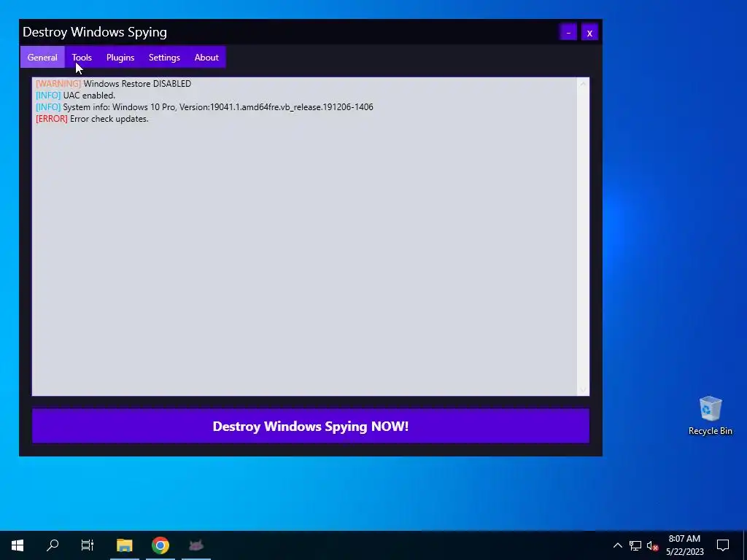The height and width of the screenshot is (560, 747).
Task: Select the UAC enabled info line
Action: coord(75,96)
